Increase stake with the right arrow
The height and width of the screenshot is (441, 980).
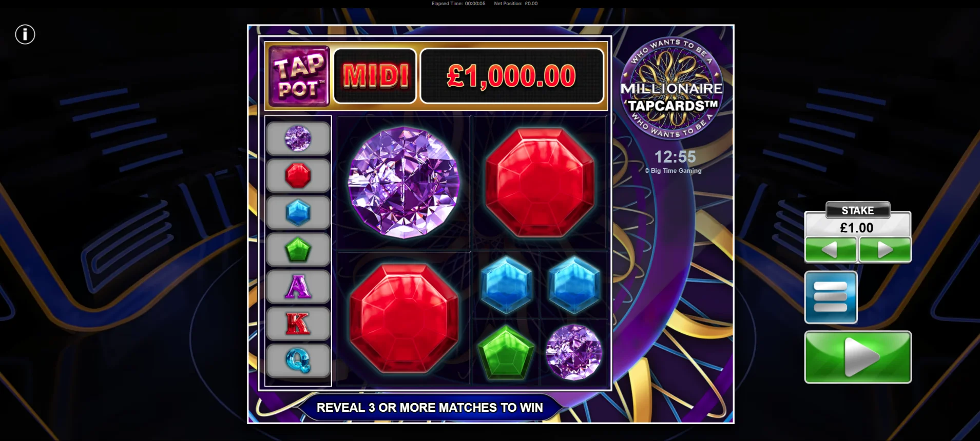[885, 250]
